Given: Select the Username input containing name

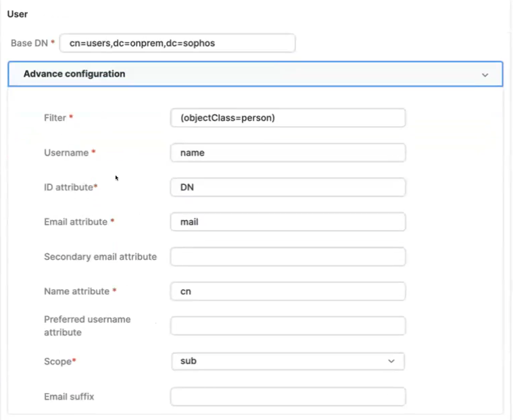Looking at the screenshot, I should pyautogui.click(x=288, y=153).
